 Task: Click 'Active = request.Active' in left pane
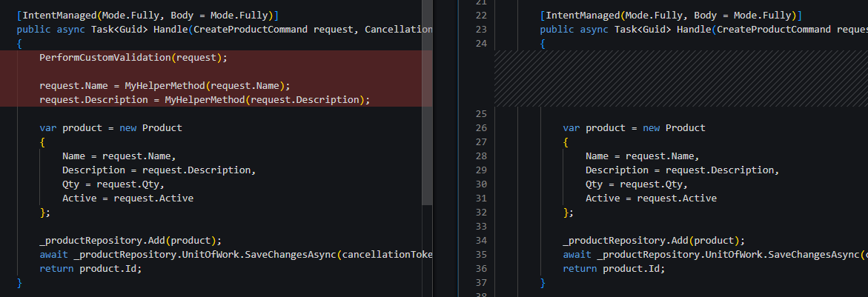coord(128,198)
